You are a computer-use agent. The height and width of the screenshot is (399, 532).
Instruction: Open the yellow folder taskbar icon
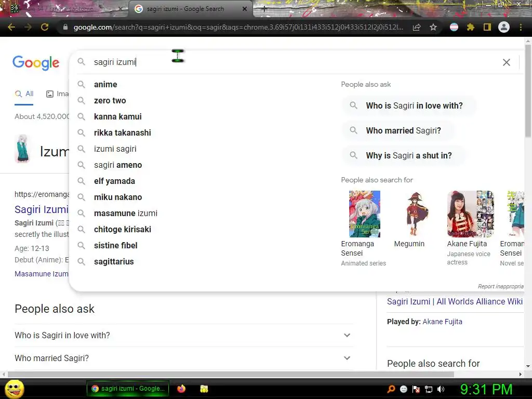point(204,389)
